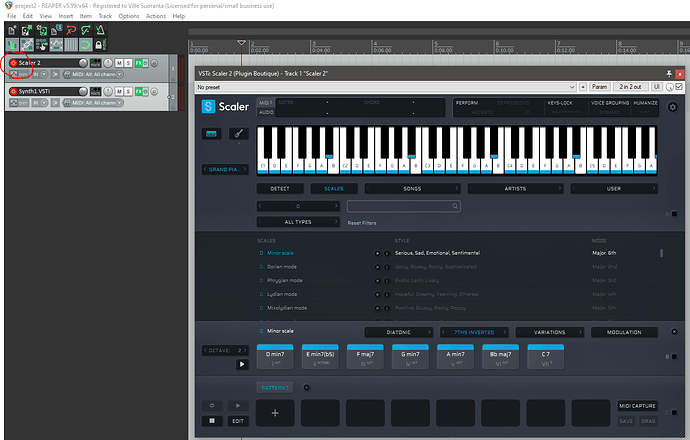Image resolution: width=690 pixels, height=440 pixels.
Task: Toggle item grouping toolbar icon
Action: click(x=27, y=44)
